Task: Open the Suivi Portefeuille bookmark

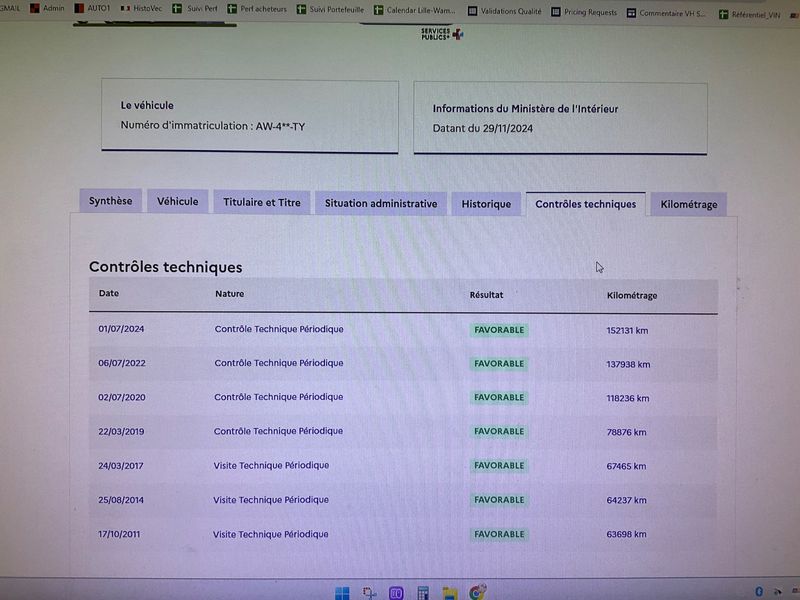Action: click(331, 9)
